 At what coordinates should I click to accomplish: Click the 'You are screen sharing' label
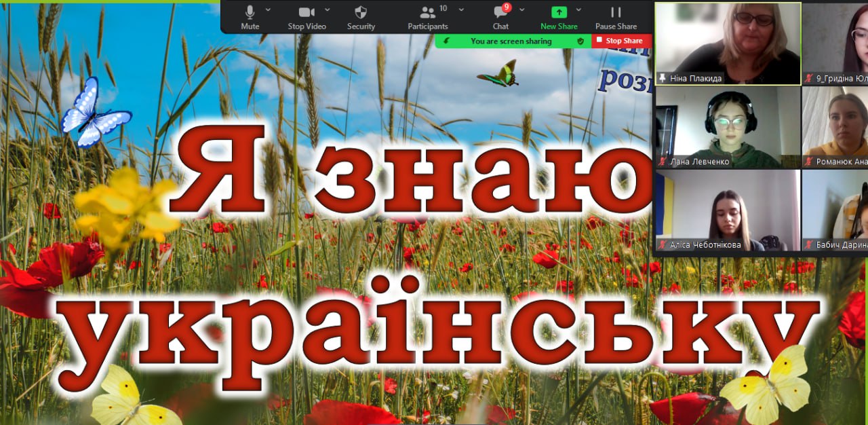point(511,41)
